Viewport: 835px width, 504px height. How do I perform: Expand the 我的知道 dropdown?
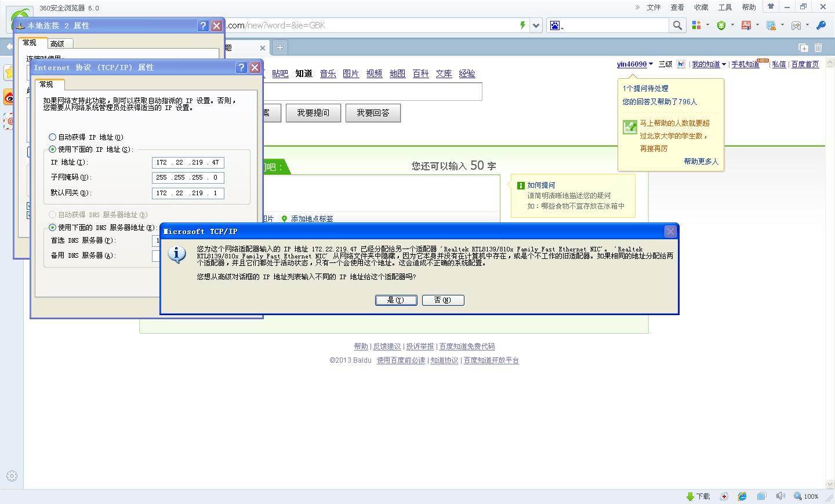(x=724, y=64)
